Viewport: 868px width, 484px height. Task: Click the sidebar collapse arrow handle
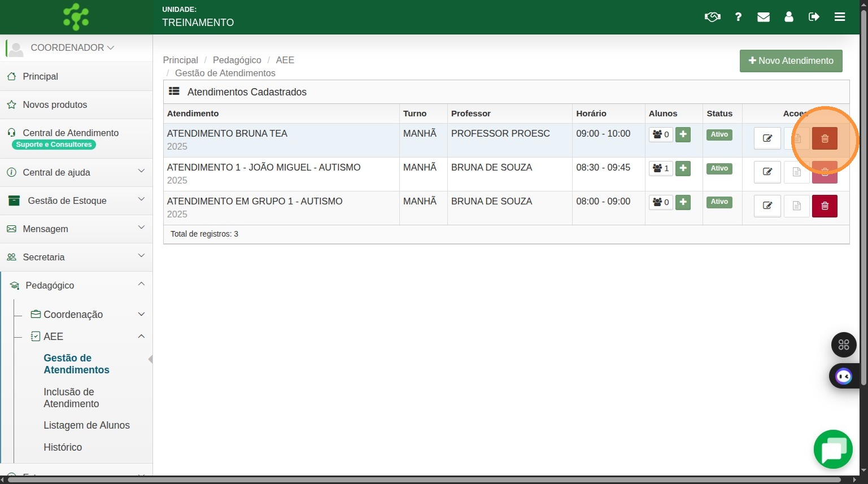coord(150,359)
